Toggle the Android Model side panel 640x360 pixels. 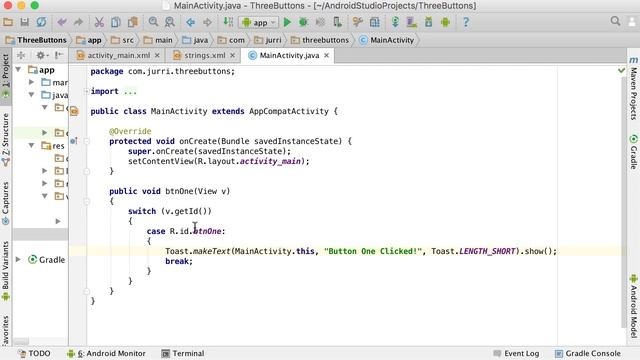(x=633, y=306)
